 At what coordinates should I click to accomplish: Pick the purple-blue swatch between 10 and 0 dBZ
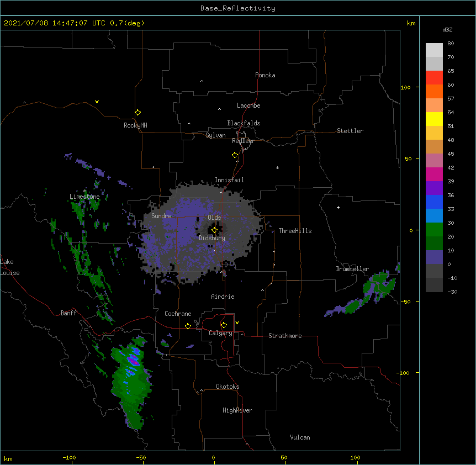434,257
